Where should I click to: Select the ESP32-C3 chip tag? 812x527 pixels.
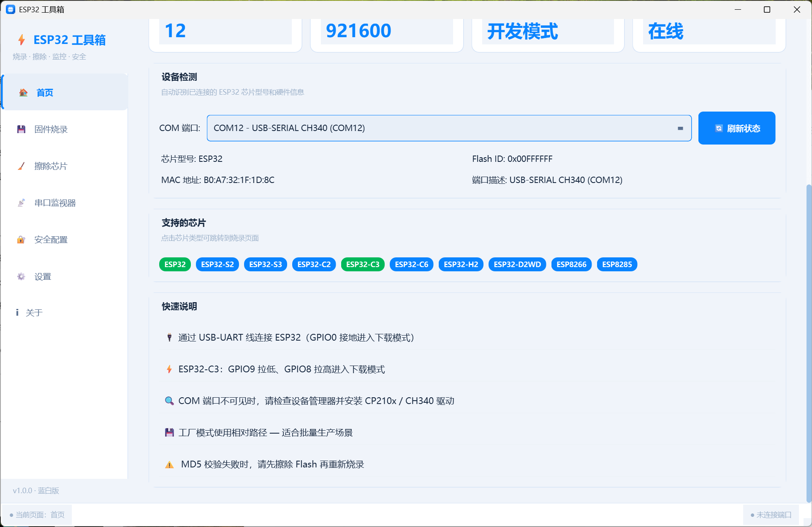pos(363,264)
